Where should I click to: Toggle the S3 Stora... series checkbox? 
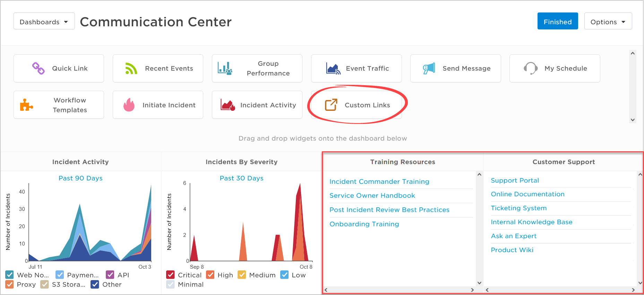[44, 284]
